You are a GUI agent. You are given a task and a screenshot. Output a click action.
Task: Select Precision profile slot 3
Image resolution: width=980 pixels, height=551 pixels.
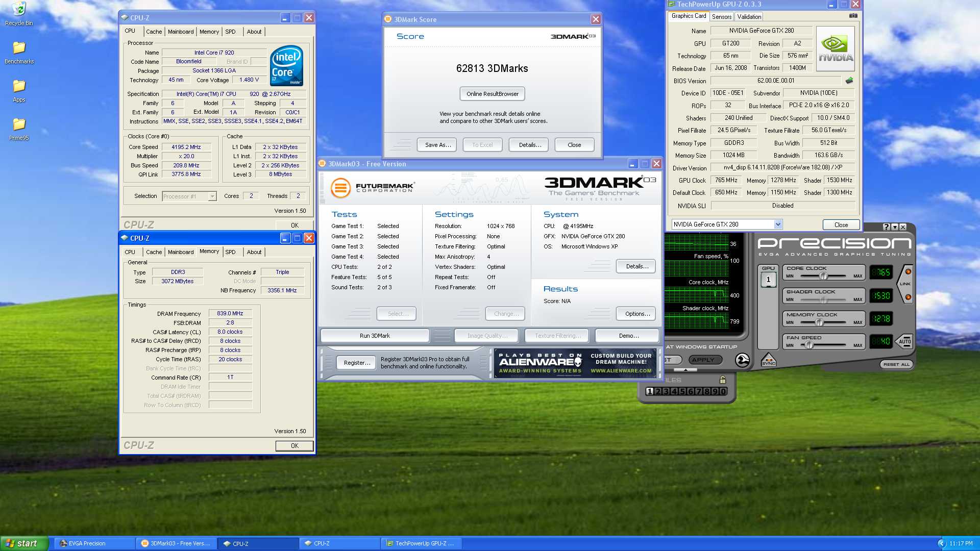[x=666, y=391]
